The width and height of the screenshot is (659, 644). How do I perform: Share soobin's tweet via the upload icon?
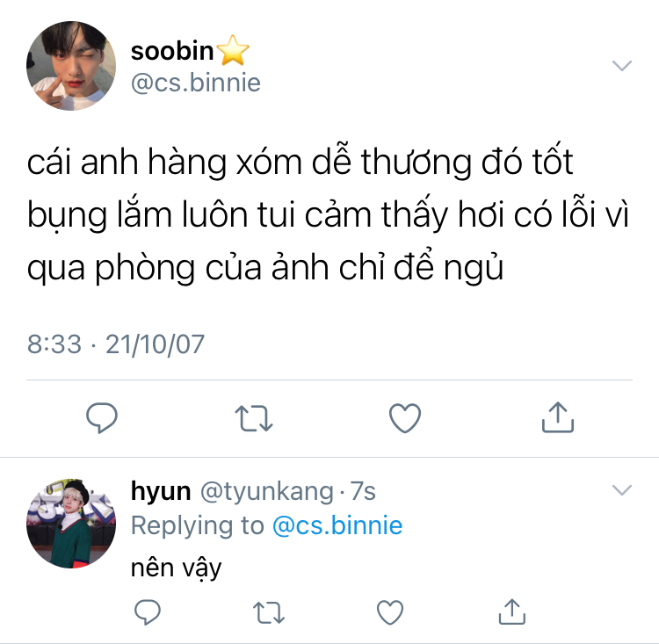[558, 417]
